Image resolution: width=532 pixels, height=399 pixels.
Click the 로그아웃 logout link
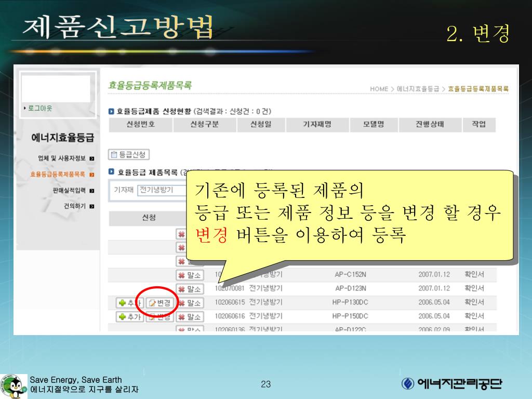tap(40, 108)
